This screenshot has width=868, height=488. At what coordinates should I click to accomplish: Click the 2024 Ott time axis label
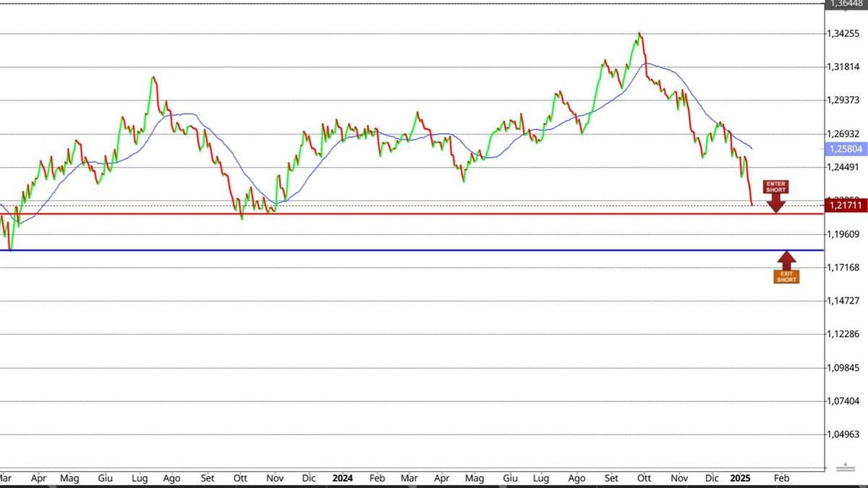(644, 479)
